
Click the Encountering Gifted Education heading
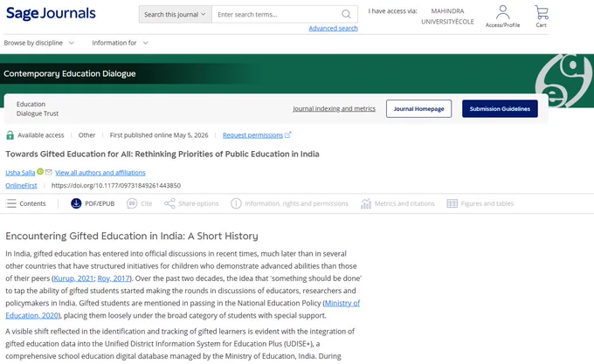(132, 236)
